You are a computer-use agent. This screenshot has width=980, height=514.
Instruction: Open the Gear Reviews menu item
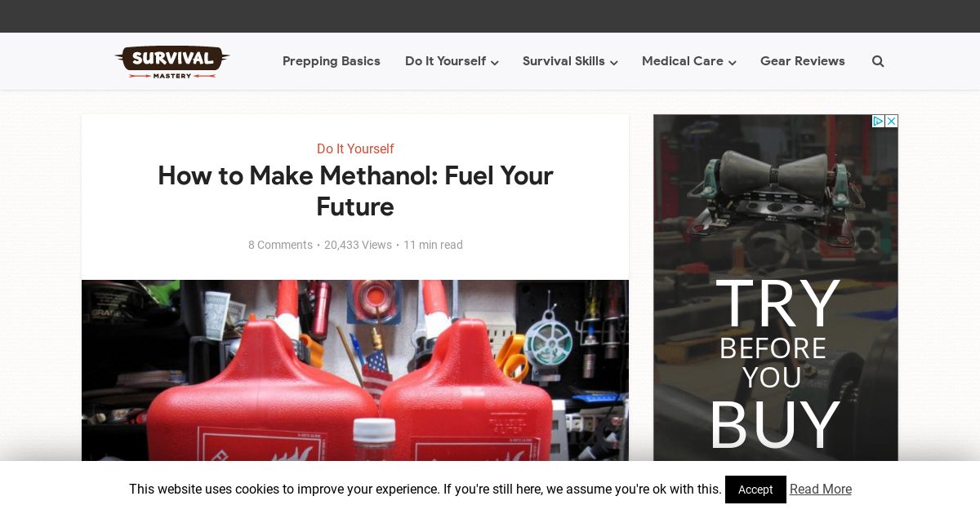[803, 61]
